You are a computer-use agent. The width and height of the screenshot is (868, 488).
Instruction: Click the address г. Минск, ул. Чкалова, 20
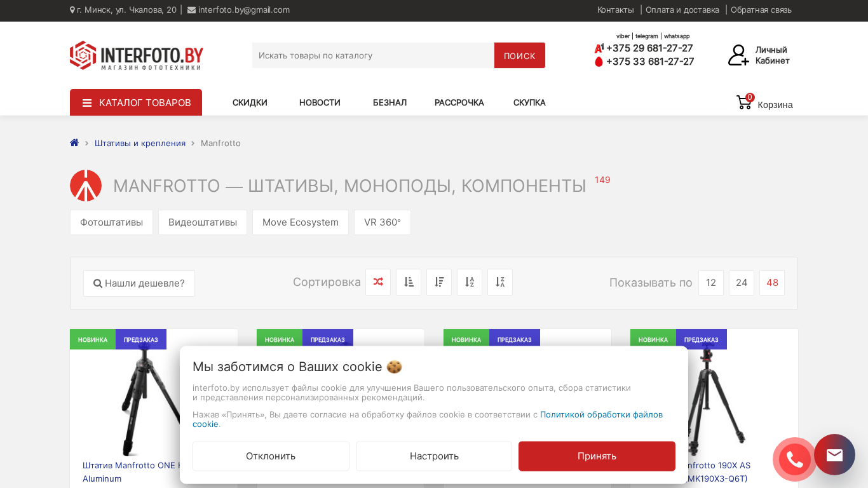pyautogui.click(x=126, y=10)
